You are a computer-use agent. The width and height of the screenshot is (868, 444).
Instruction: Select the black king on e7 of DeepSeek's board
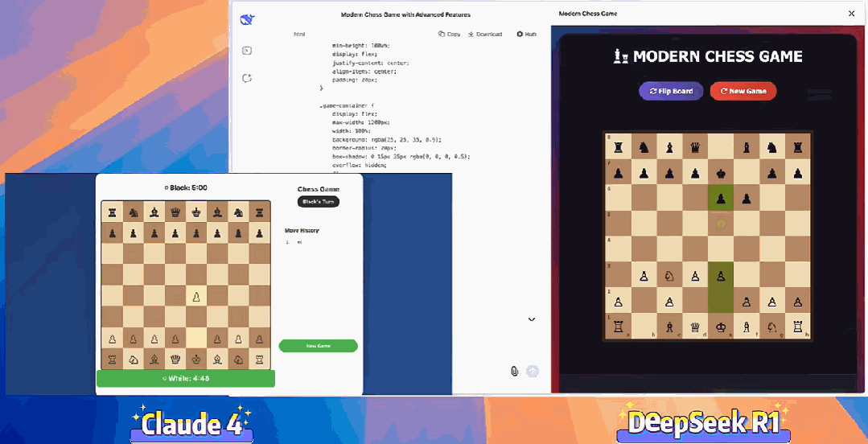tap(721, 173)
